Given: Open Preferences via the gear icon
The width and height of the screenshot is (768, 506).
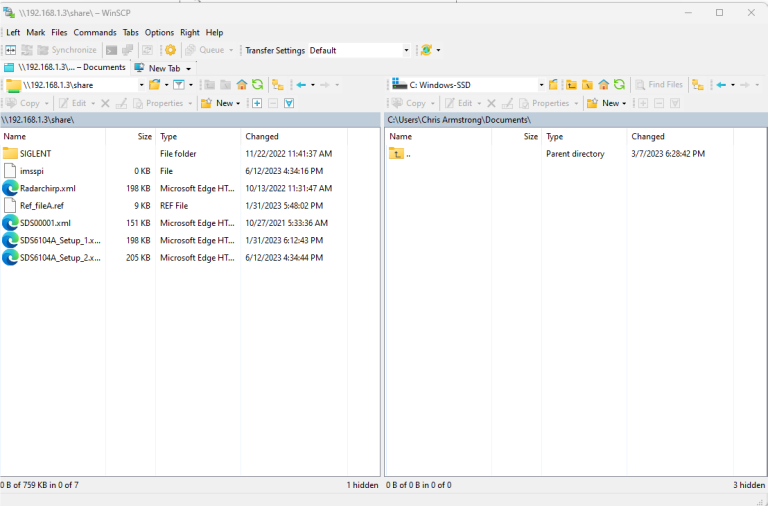Looking at the screenshot, I should pyautogui.click(x=170, y=50).
